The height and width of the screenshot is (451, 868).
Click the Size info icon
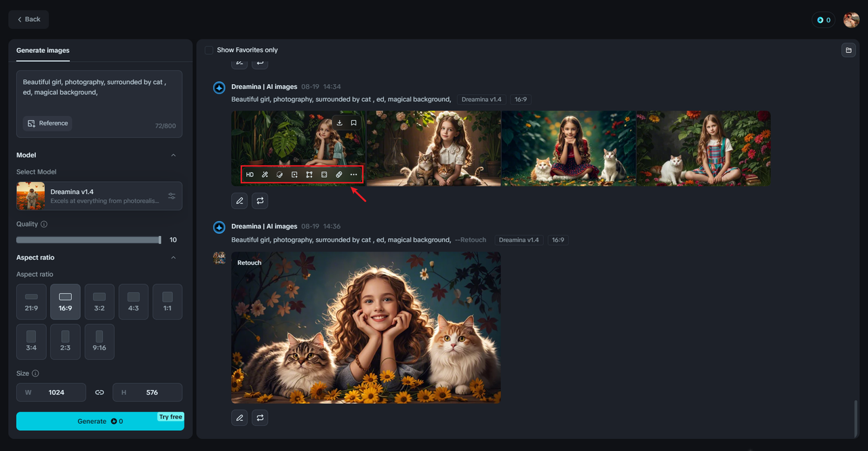[35, 373]
